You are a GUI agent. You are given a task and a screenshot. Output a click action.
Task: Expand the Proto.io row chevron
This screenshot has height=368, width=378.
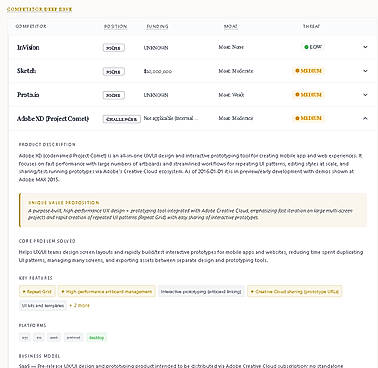point(365,95)
